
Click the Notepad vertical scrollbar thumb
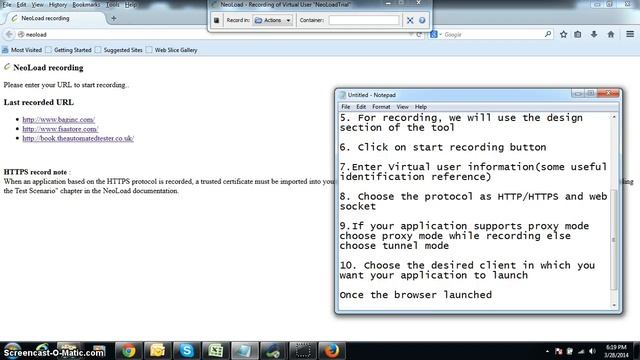tap(613, 240)
